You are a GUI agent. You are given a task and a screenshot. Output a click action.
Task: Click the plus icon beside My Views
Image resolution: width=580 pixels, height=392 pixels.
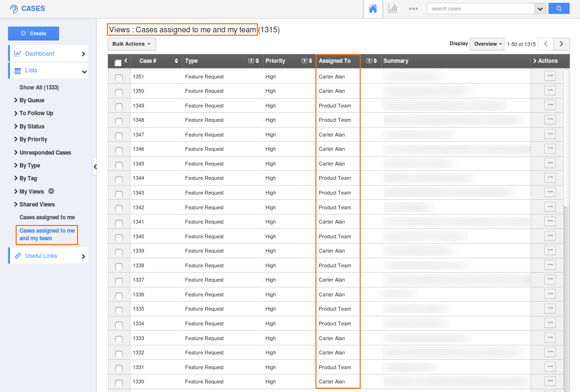(x=51, y=191)
